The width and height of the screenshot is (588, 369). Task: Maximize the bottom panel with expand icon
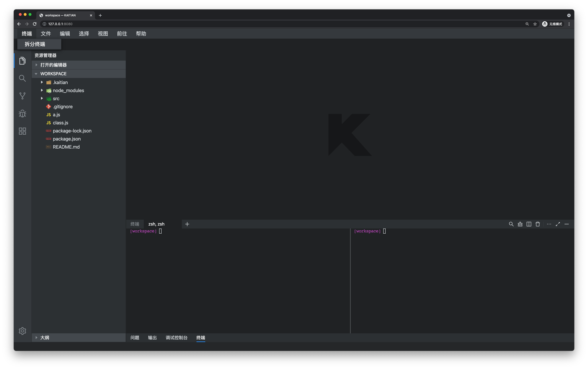coord(558,224)
